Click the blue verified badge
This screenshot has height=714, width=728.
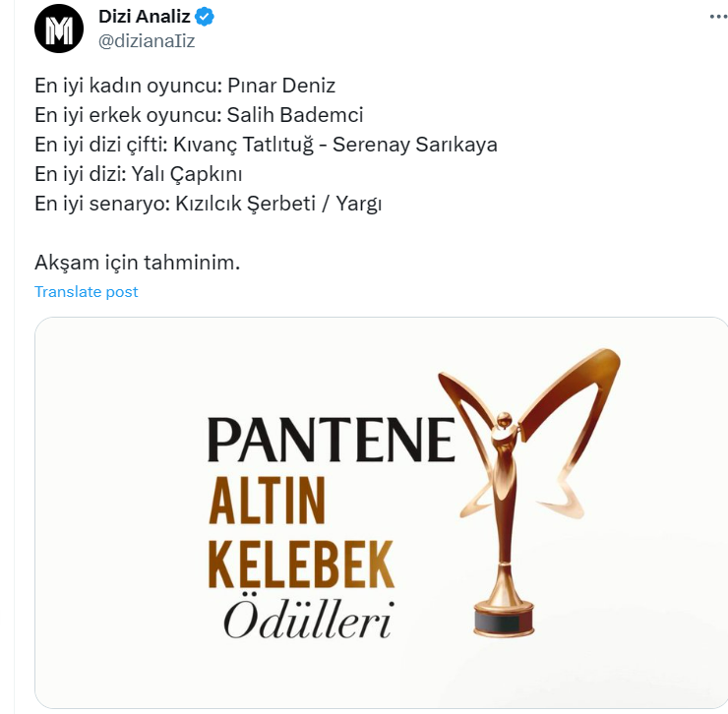(x=205, y=17)
